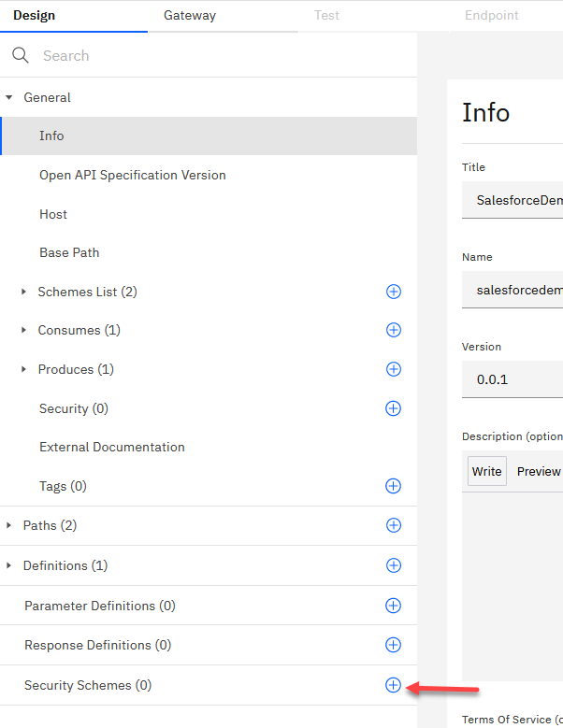Image resolution: width=563 pixels, height=728 pixels.
Task: Expand the Schemes List tree node
Action: coord(24,292)
